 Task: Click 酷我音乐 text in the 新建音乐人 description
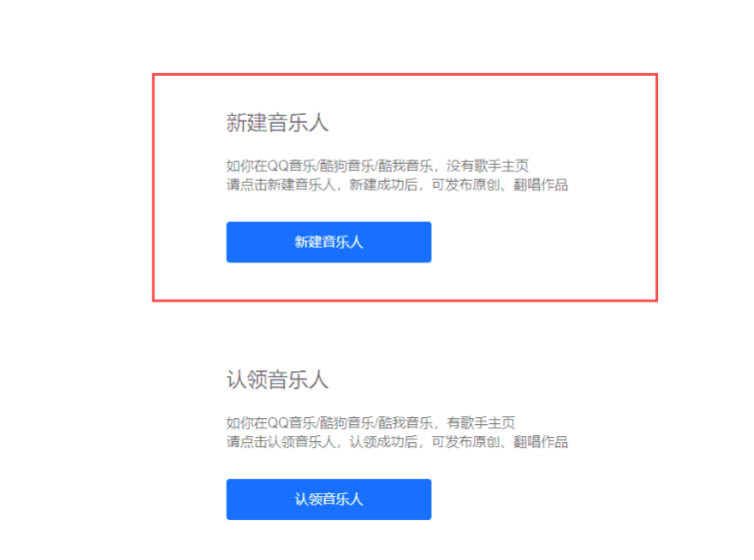pos(404,166)
